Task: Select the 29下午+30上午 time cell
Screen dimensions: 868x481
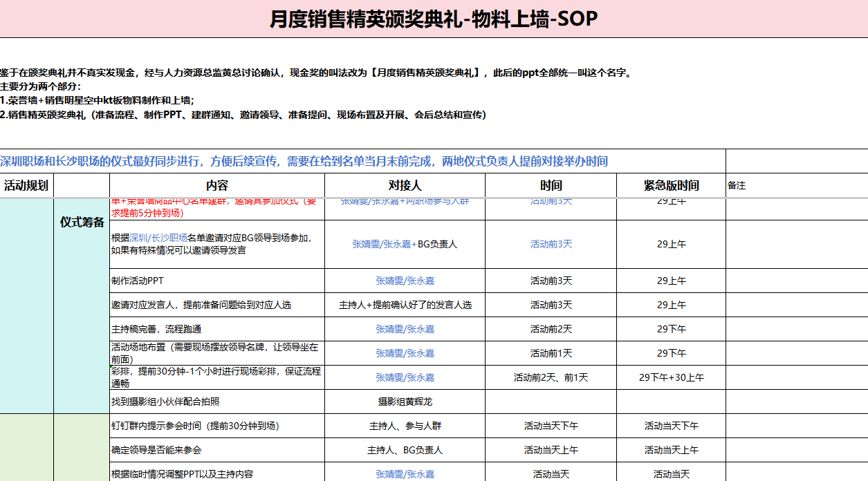Action: tap(671, 377)
